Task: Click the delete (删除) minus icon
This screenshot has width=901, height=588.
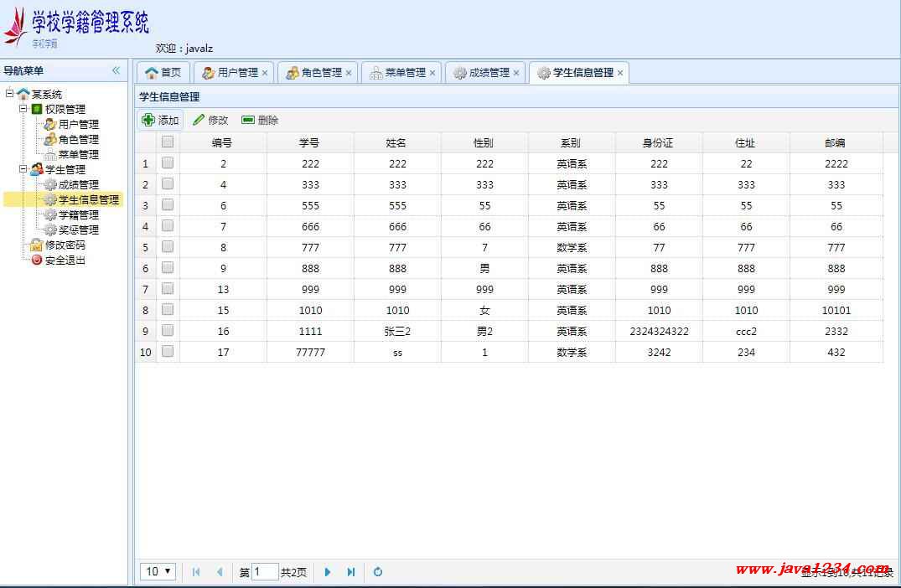Action: point(248,120)
